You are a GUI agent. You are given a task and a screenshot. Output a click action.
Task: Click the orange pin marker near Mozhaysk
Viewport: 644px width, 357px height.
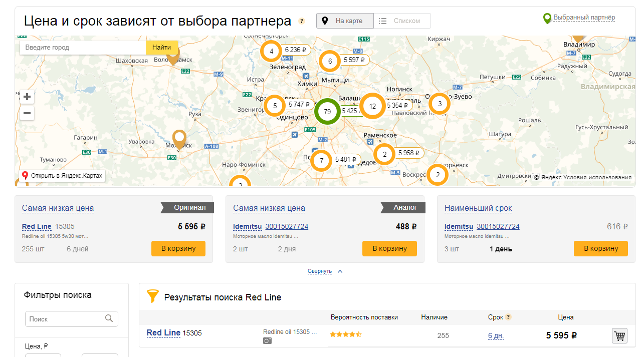click(179, 139)
